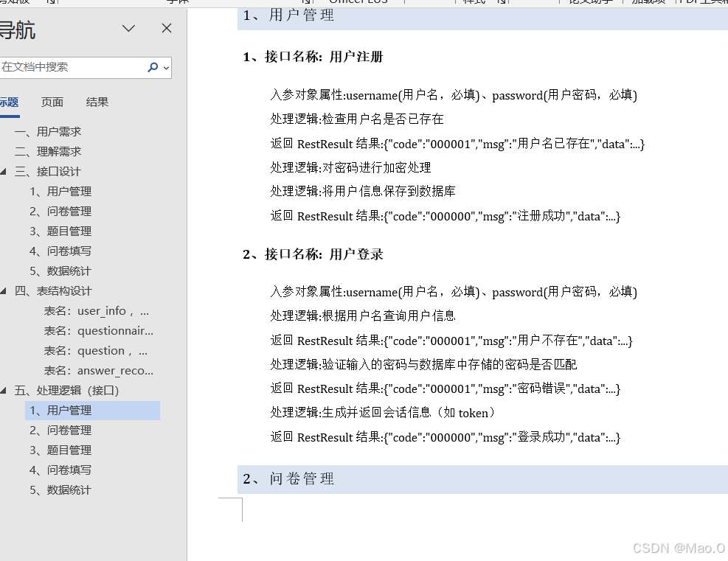Click line 生成并返回会话信息（如 token）
This screenshot has height=561, width=728.
click(383, 413)
